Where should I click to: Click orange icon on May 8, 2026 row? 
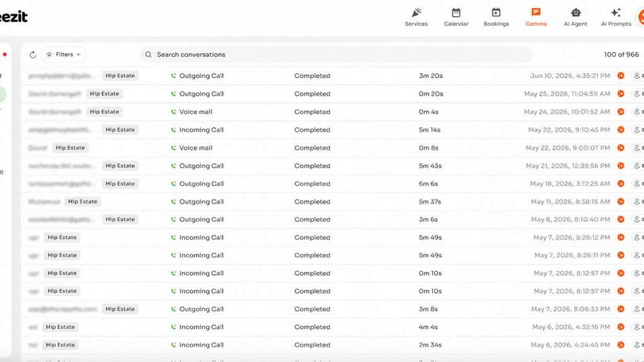(621, 219)
